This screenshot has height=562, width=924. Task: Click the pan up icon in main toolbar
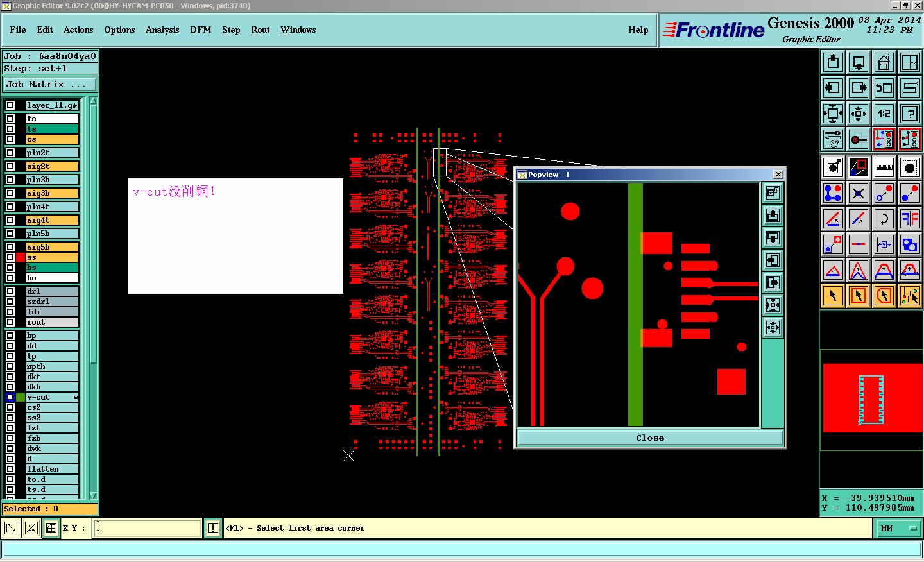click(833, 62)
